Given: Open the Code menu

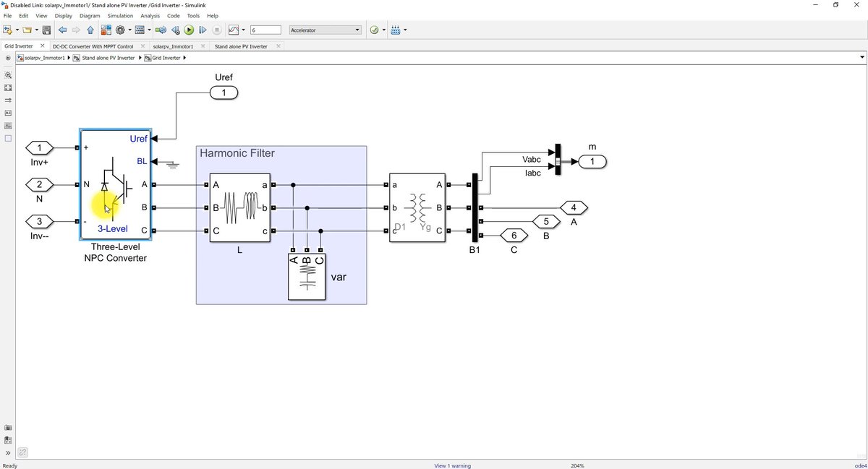Looking at the screenshot, I should [x=174, y=15].
